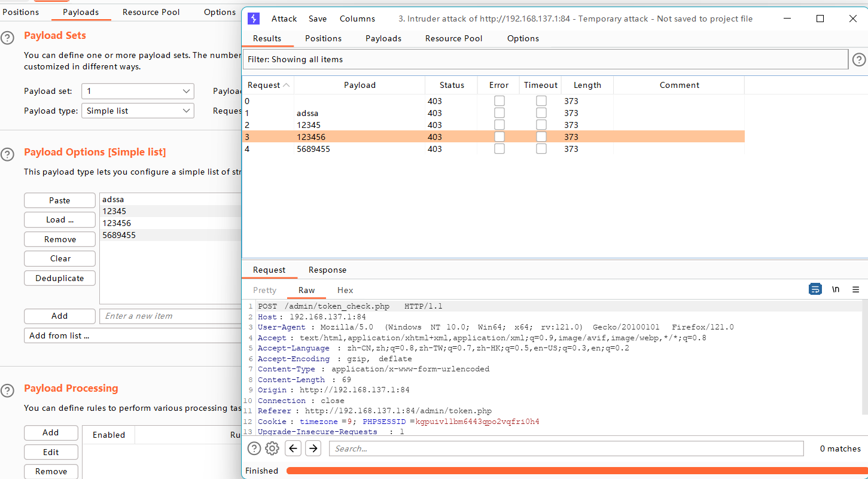868x479 pixels.
Task: Click the attack progress bar
Action: pos(576,471)
